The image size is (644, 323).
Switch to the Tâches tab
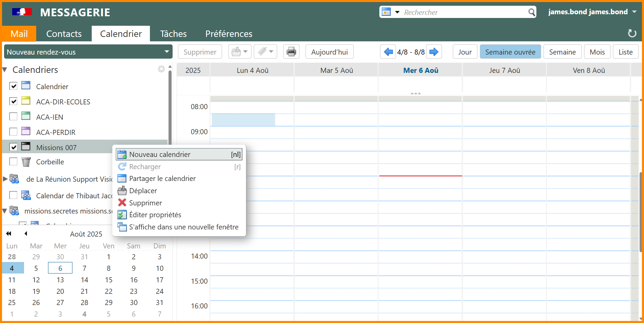click(173, 34)
